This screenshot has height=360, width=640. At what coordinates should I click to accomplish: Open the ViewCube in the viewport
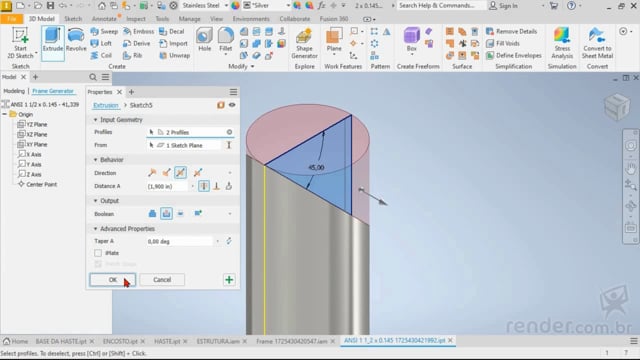(x=617, y=106)
